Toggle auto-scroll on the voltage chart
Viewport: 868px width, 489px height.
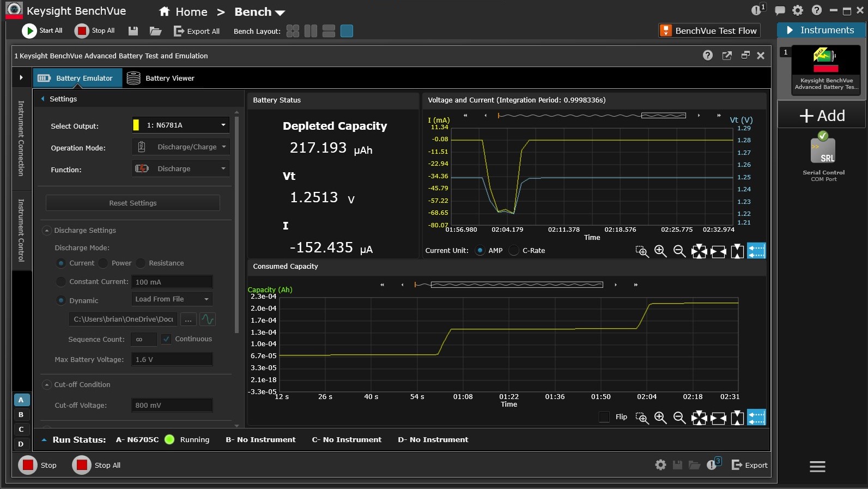pyautogui.click(x=756, y=251)
